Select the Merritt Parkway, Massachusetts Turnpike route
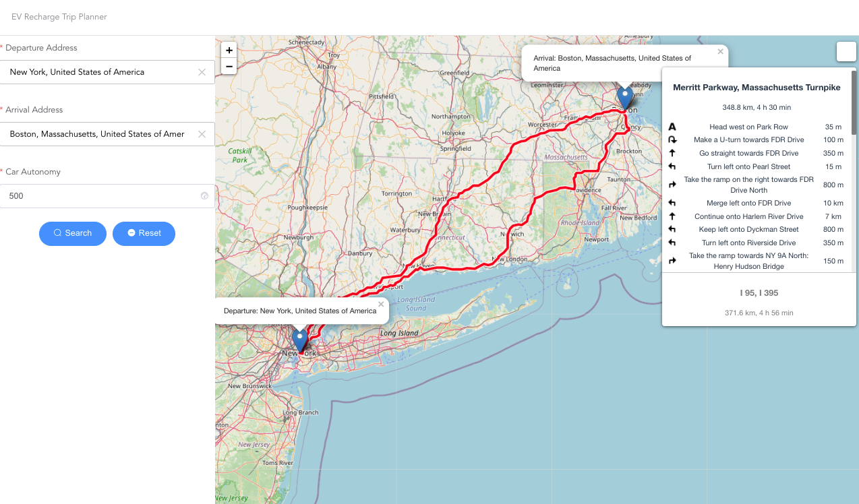 (757, 88)
